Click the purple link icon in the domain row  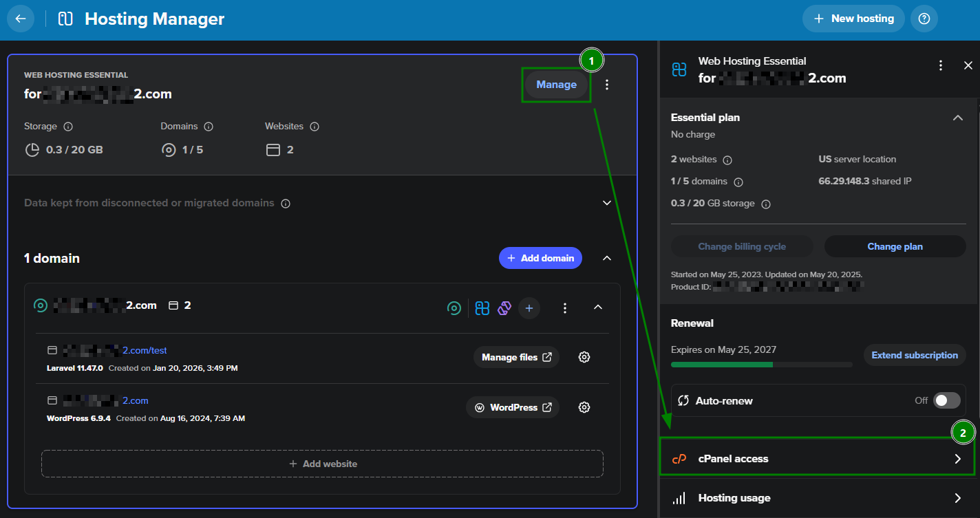[x=504, y=308]
